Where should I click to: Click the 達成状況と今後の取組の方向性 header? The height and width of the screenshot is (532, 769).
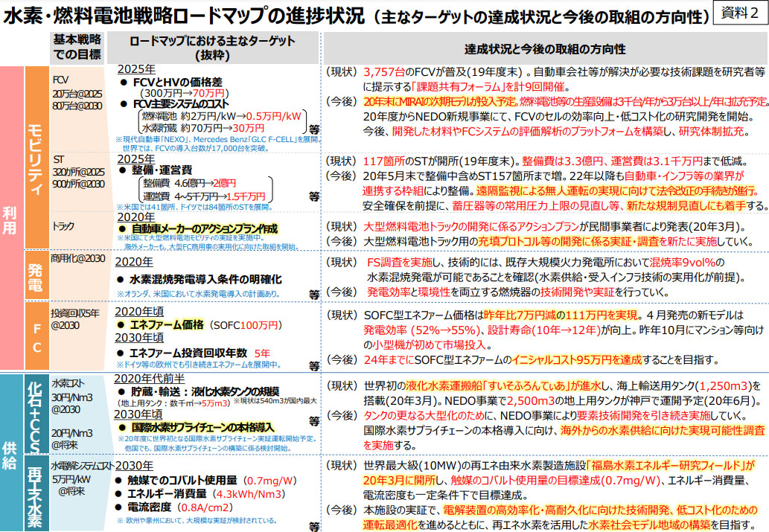coord(545,49)
